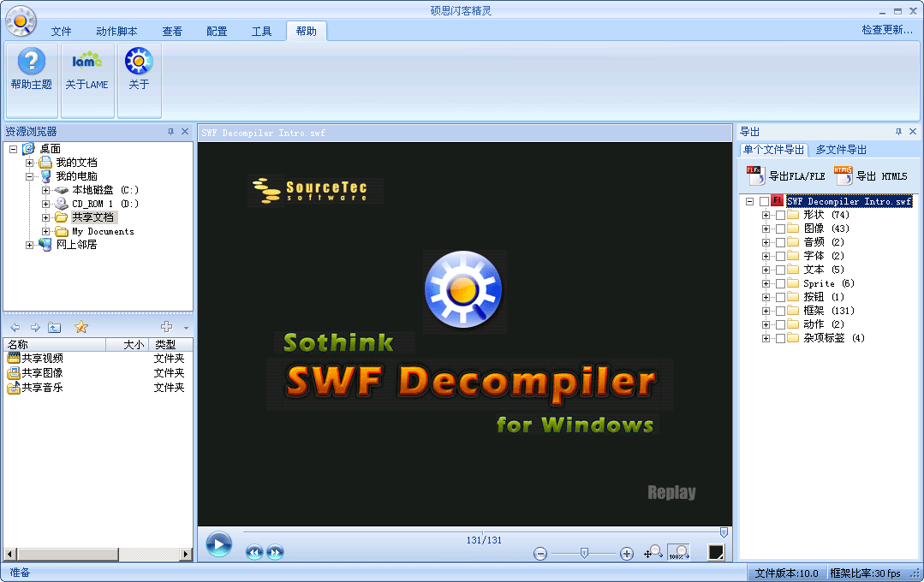Check the 字体 (2) checkbox
Viewport: 924px width, 582px height.
tap(780, 256)
